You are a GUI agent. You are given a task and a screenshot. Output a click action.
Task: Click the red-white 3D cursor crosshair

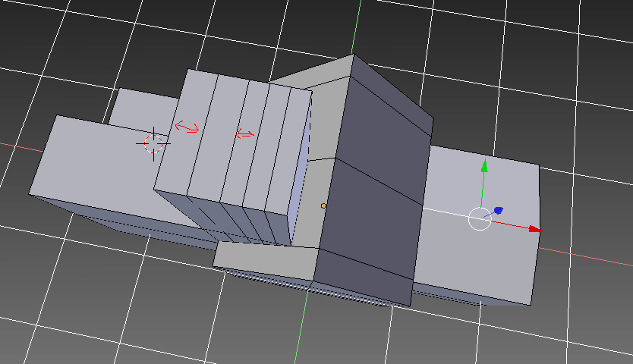point(153,143)
